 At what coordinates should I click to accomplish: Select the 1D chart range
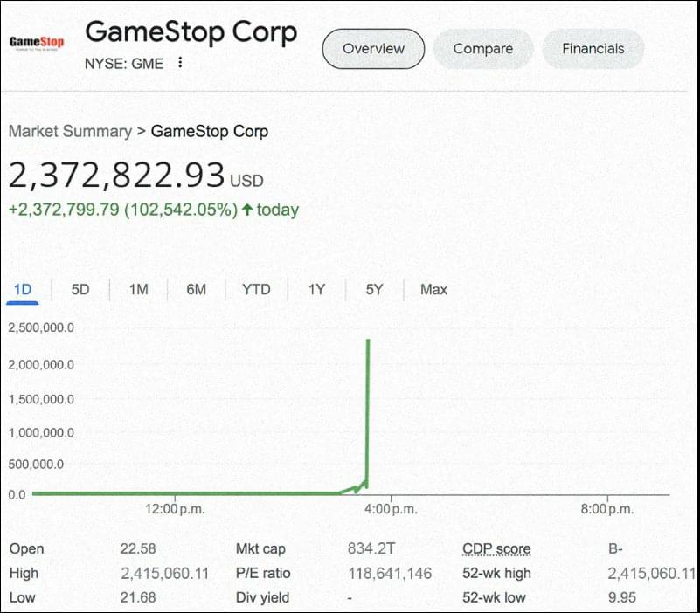(23, 290)
